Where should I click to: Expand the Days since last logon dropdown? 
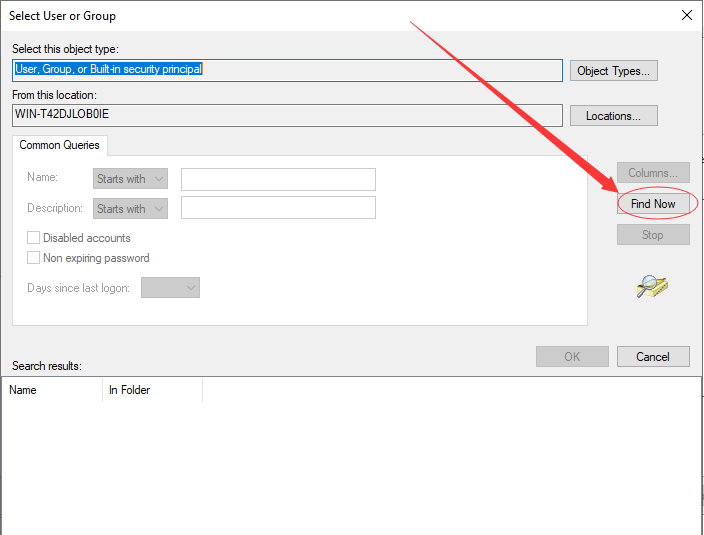coord(170,288)
